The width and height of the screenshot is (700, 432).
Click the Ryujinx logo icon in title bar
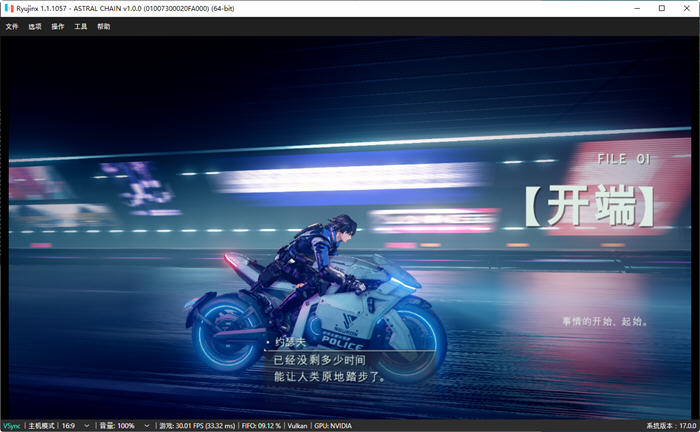pyautogui.click(x=9, y=8)
